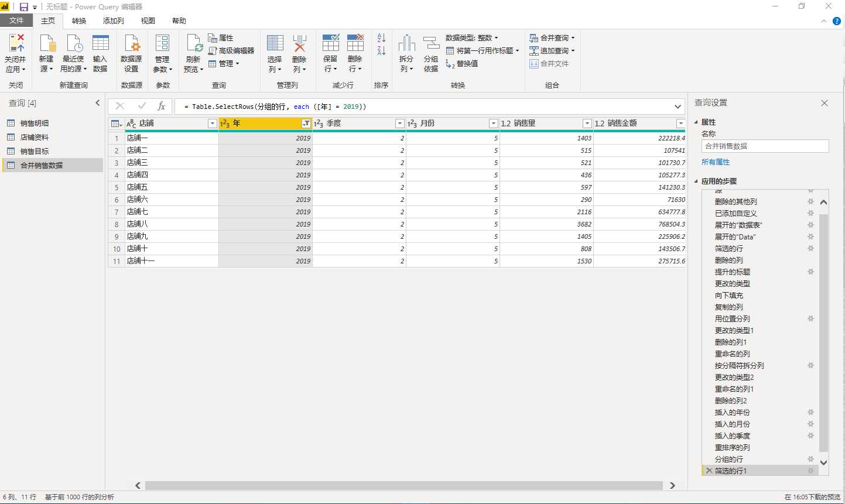The height and width of the screenshot is (504, 845).
Task: Close the 查询设置 pane
Action: tap(825, 103)
